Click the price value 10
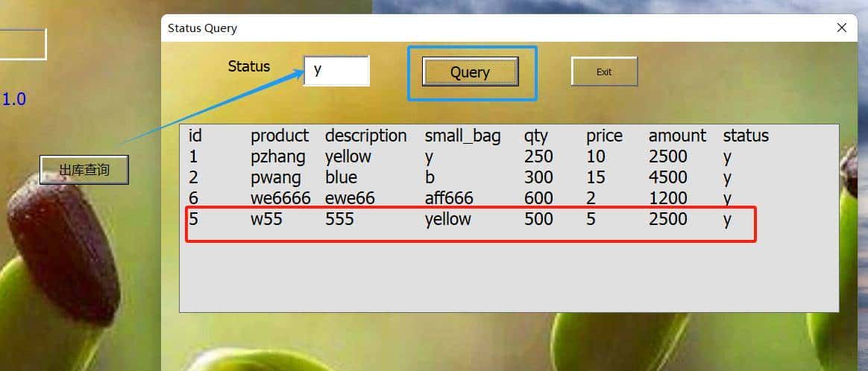 pos(596,156)
